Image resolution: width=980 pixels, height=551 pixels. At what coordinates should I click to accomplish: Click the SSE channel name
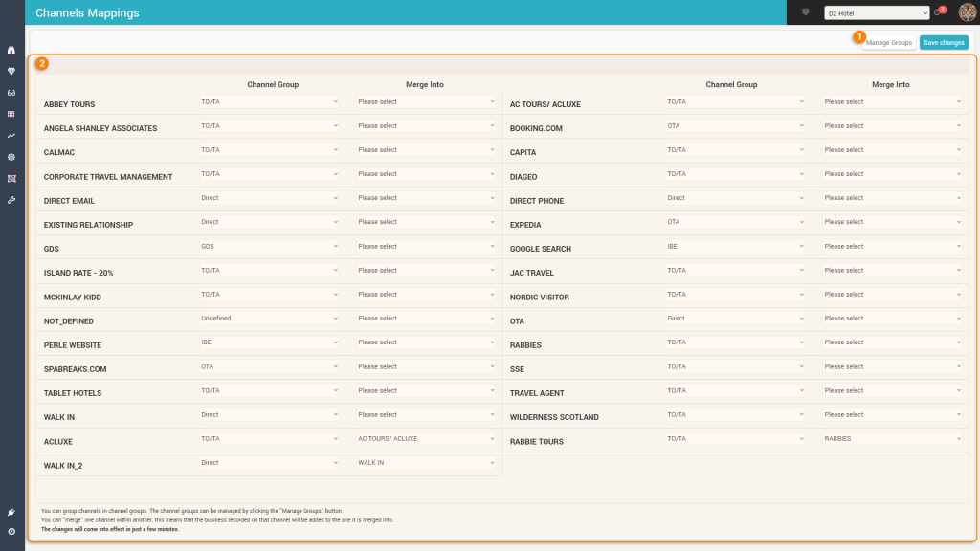(x=517, y=369)
